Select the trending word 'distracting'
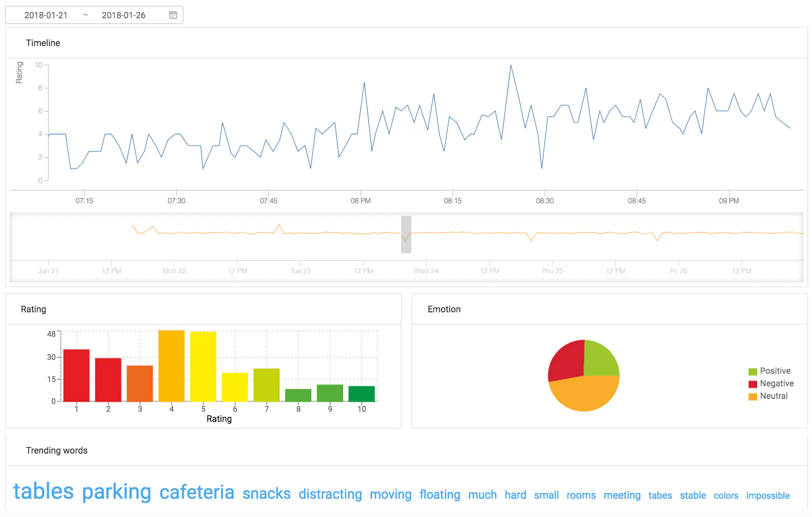Image resolution: width=812 pixels, height=517 pixels. click(x=331, y=494)
